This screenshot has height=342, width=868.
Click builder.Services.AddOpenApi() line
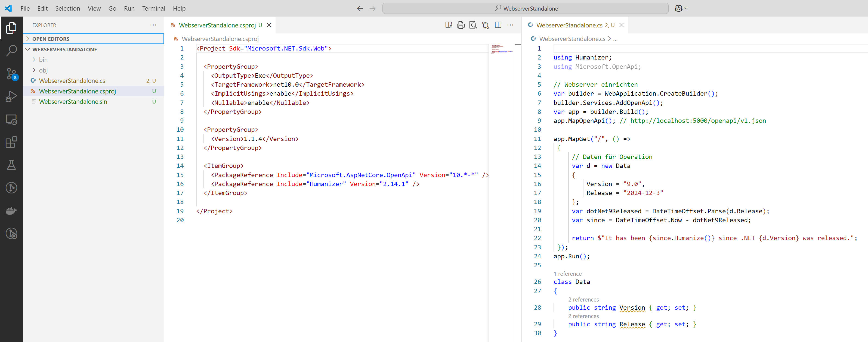(x=608, y=103)
